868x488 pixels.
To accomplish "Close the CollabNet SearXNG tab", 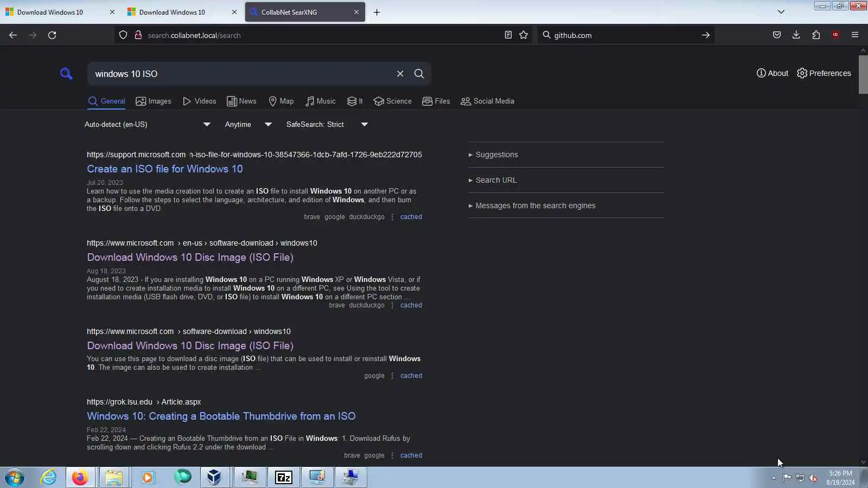I will coord(356,12).
